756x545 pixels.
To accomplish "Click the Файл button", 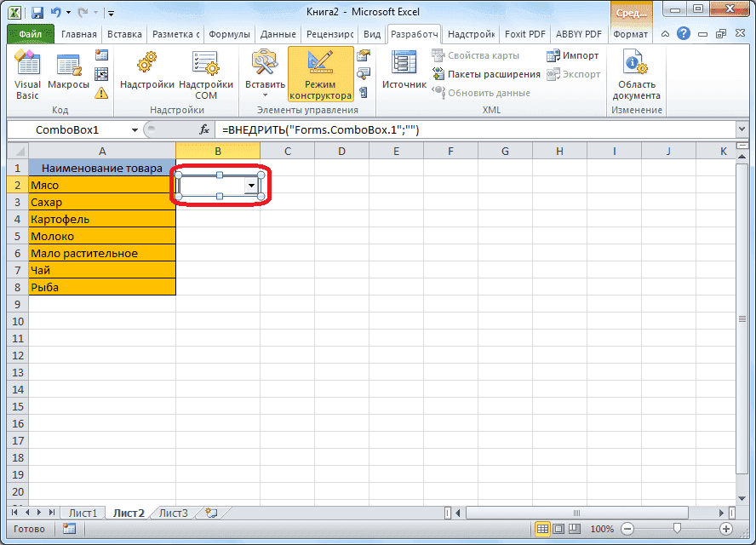I will click(x=28, y=34).
